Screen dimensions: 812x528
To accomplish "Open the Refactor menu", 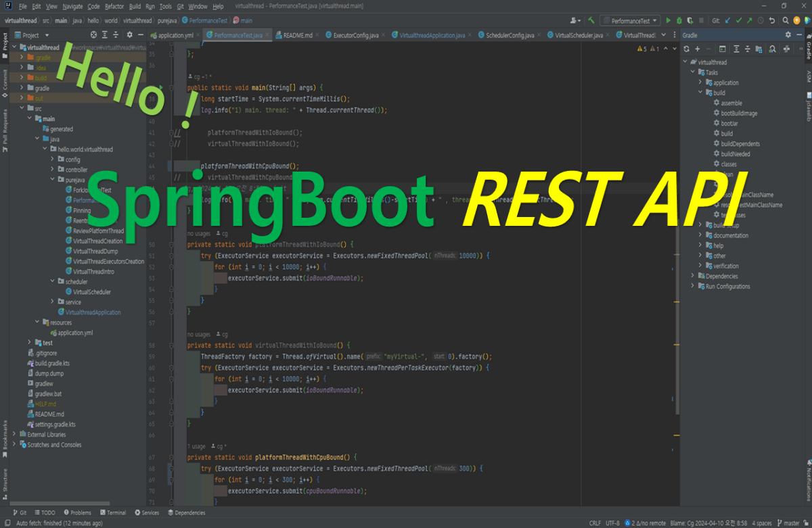I will (114, 6).
